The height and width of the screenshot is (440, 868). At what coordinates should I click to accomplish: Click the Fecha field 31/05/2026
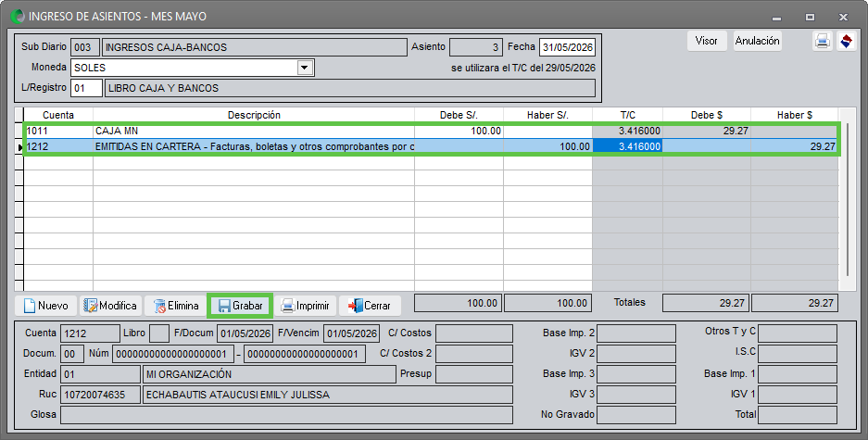tap(568, 47)
